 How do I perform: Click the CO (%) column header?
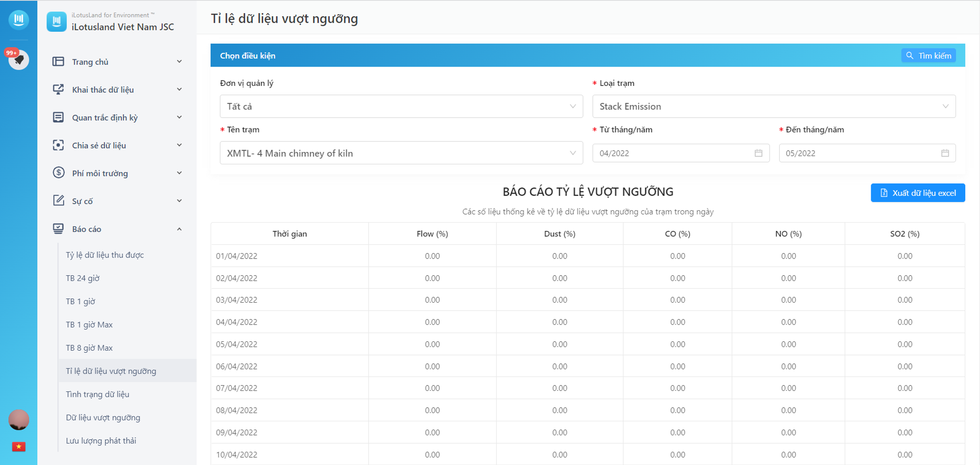tap(678, 234)
